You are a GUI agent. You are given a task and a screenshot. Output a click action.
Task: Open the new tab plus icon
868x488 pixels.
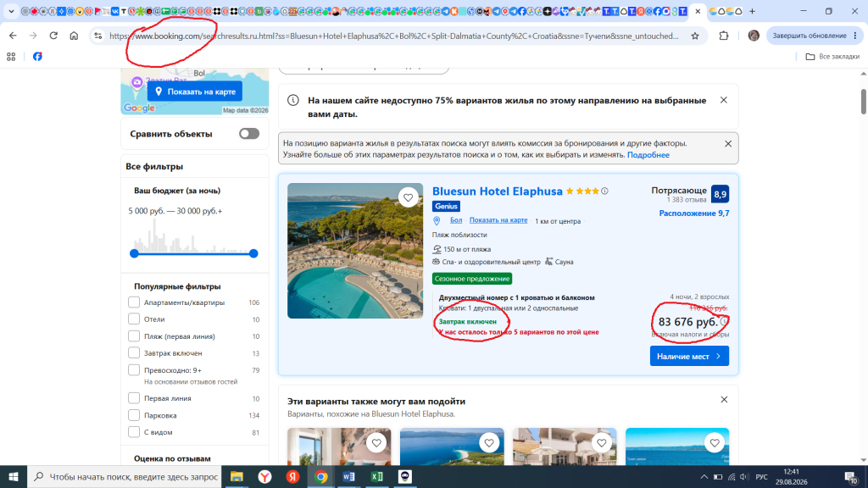click(x=752, y=11)
